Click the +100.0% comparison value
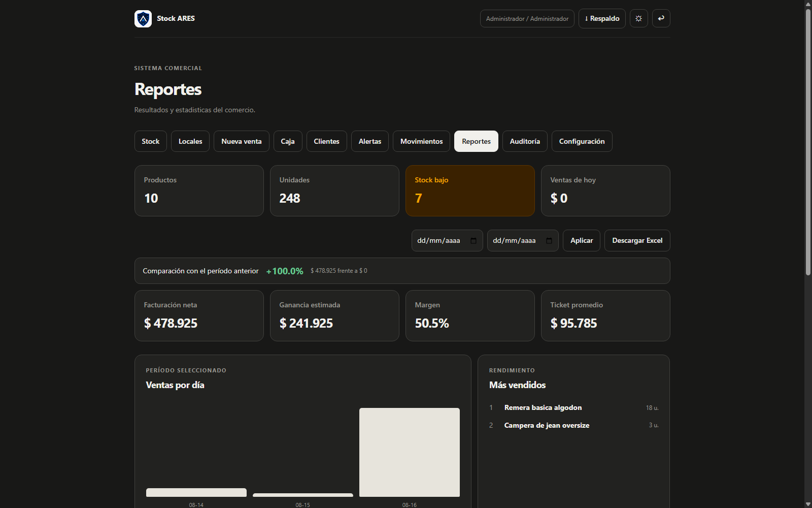The height and width of the screenshot is (508, 812). [285, 271]
